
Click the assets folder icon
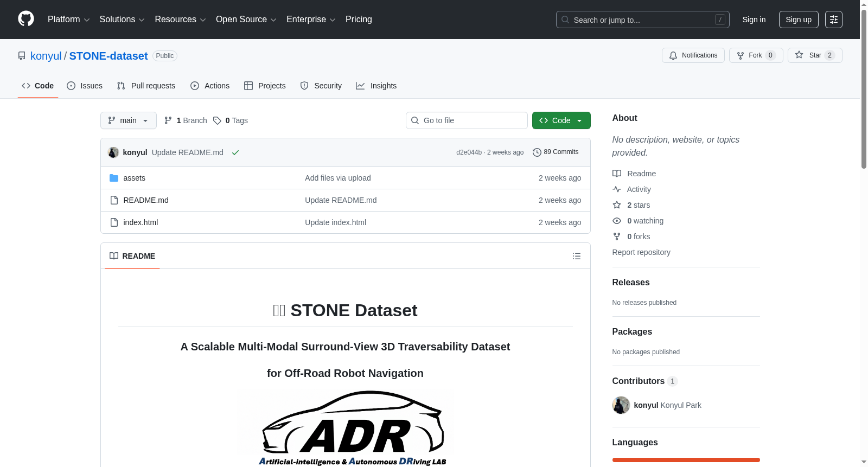tap(114, 178)
